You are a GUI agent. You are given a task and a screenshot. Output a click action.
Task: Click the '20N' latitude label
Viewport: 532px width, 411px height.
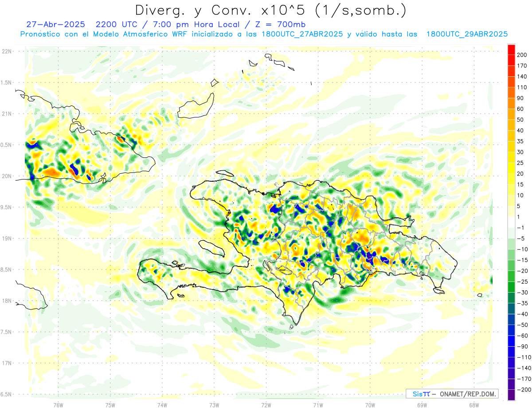pos(6,176)
